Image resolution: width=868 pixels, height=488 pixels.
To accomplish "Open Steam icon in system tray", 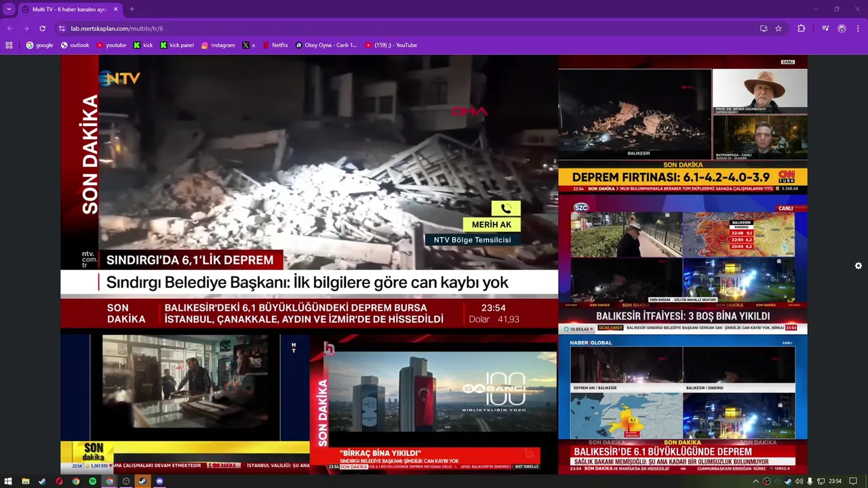I will click(x=788, y=481).
